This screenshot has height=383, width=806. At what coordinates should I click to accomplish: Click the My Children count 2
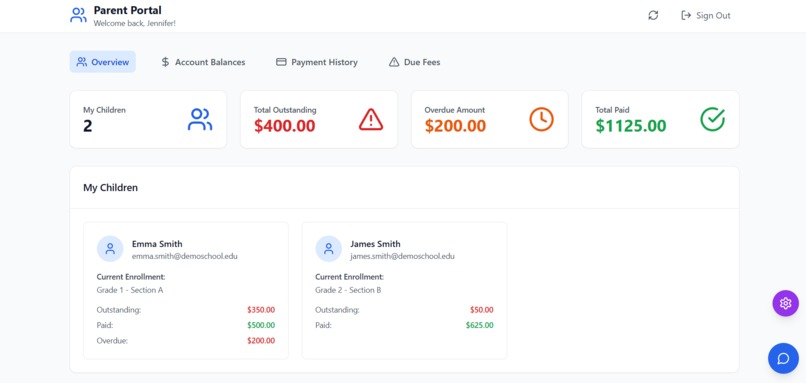(88, 126)
